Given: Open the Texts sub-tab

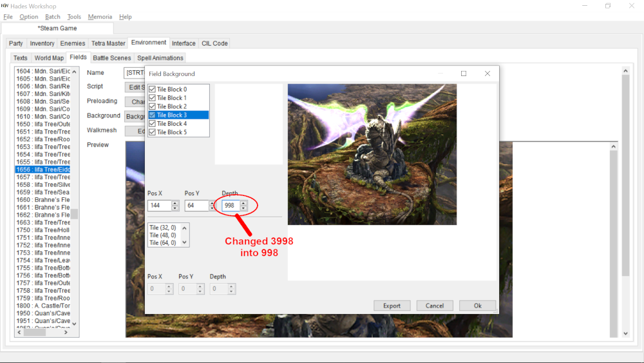Looking at the screenshot, I should click(x=20, y=58).
